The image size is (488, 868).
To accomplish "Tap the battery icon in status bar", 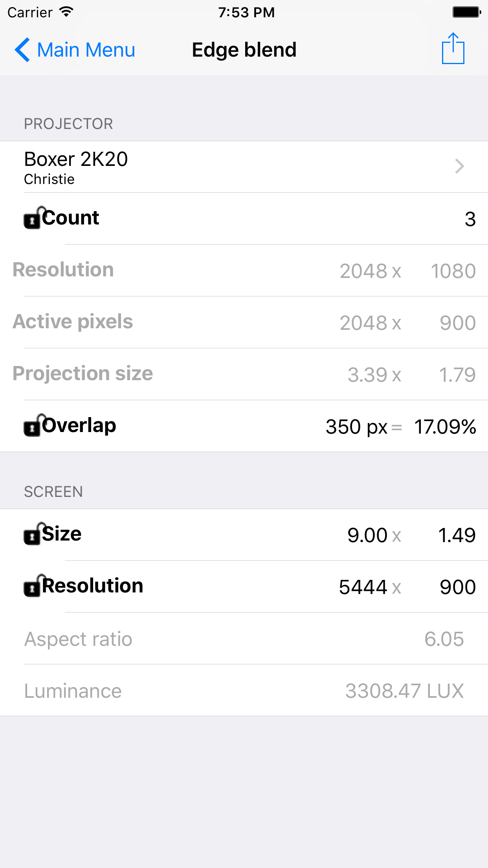I will click(466, 12).
